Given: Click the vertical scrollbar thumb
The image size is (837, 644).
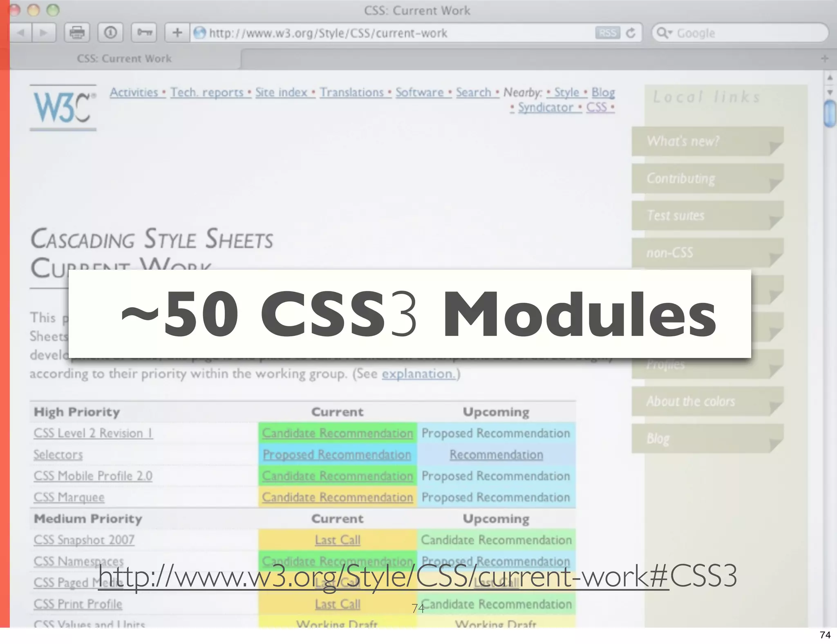Looking at the screenshot, I should 830,114.
